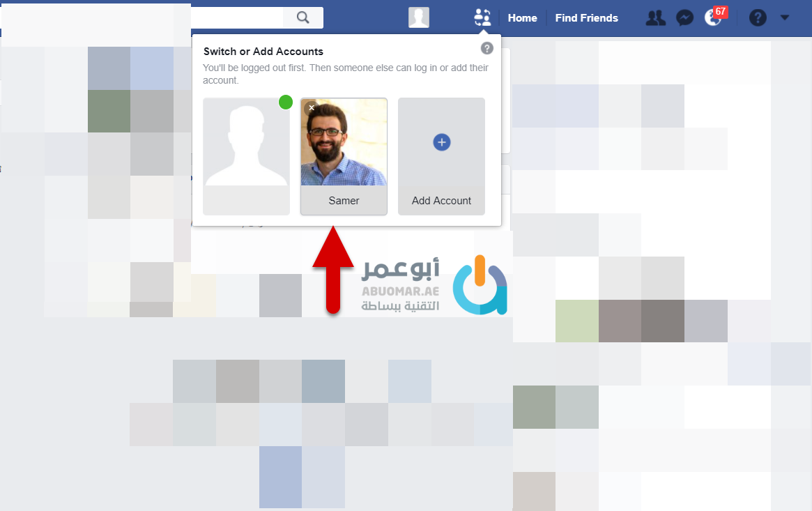
Task: Click in the search input field
Action: (x=237, y=17)
